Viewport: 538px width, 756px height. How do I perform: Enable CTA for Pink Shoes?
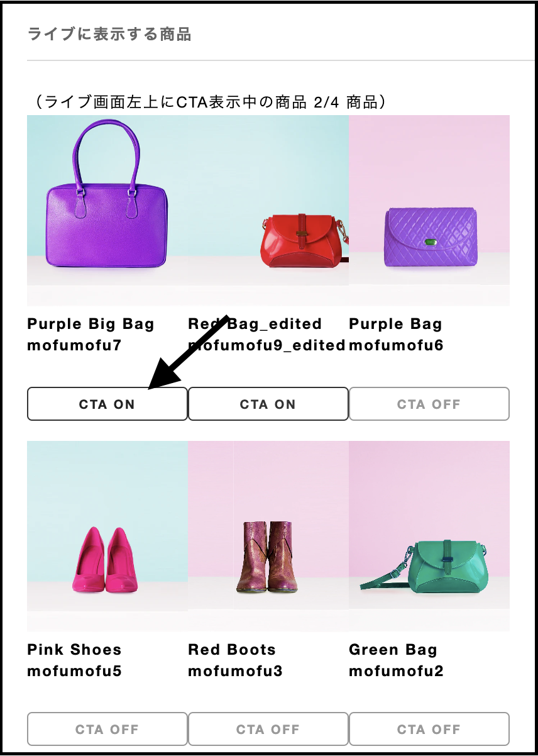[x=107, y=730]
